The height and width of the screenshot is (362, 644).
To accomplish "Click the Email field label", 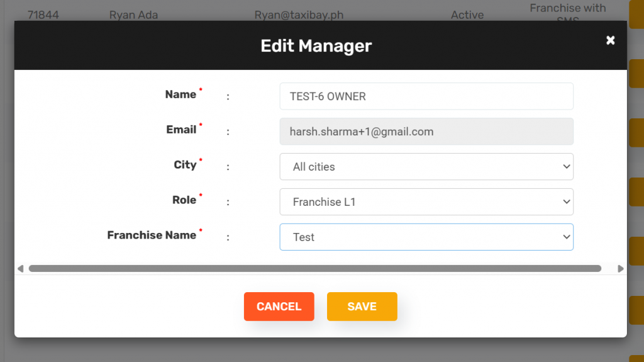I will 181,130.
